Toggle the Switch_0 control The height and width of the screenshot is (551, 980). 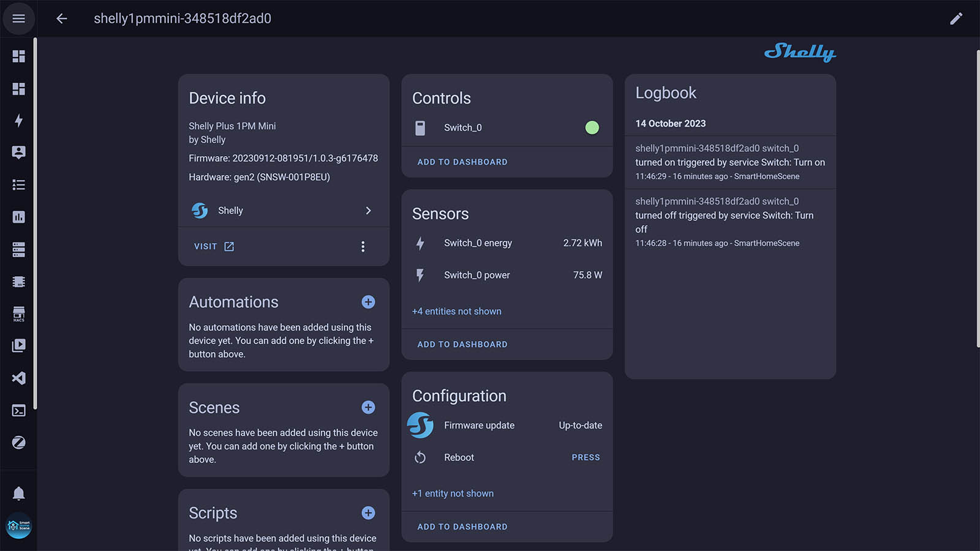[592, 127]
